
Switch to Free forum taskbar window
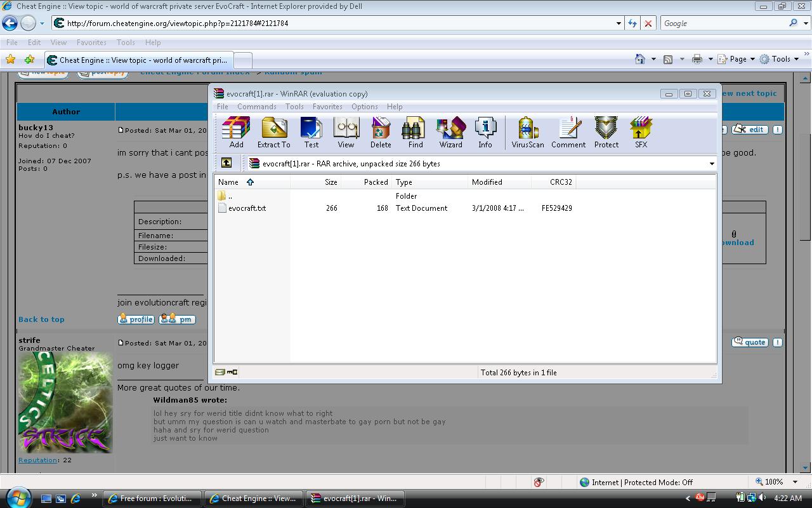pos(152,498)
